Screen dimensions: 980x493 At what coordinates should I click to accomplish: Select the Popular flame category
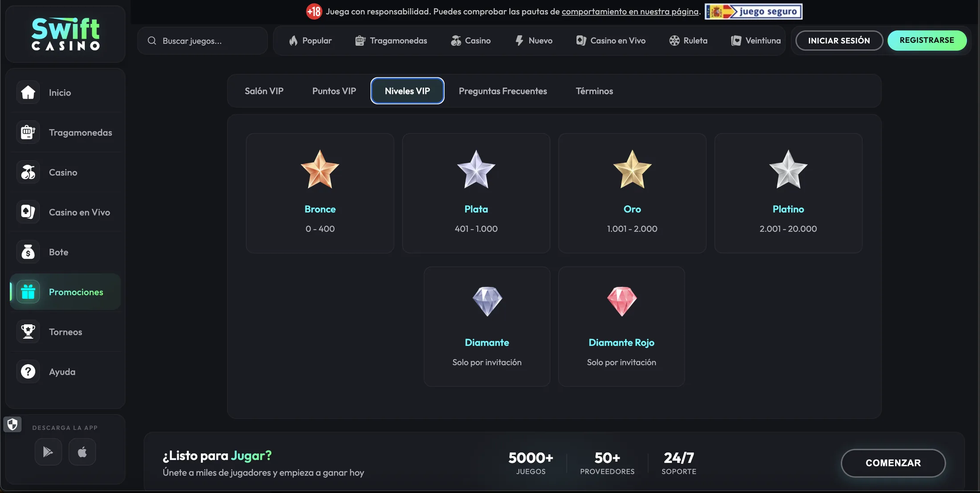click(x=310, y=41)
